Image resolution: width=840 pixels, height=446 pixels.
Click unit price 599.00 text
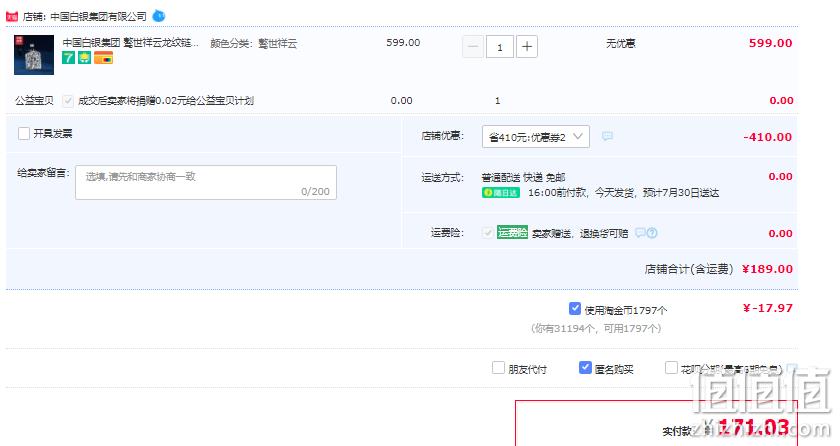point(403,42)
